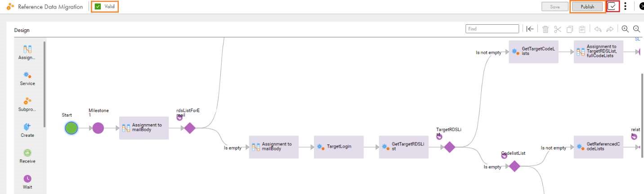This screenshot has height=194, width=644.
Task: Select the GetTargetCodeLists service step
Action: (x=533, y=51)
